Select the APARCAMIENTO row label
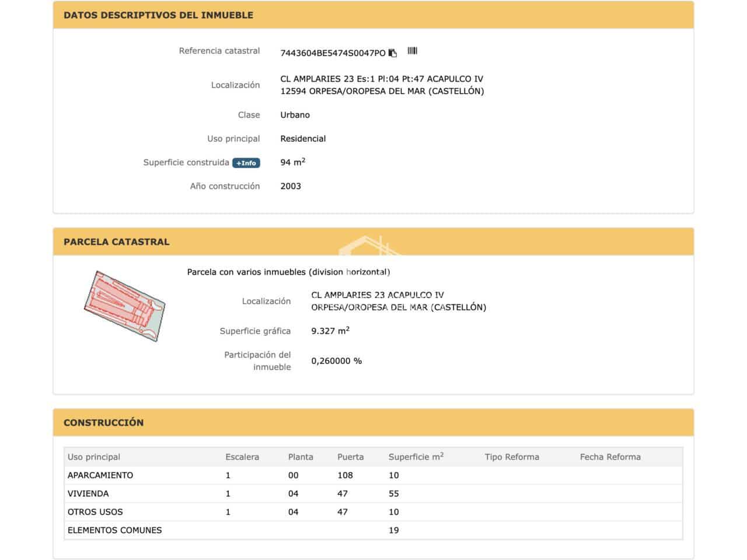The image size is (747, 560). [x=100, y=475]
